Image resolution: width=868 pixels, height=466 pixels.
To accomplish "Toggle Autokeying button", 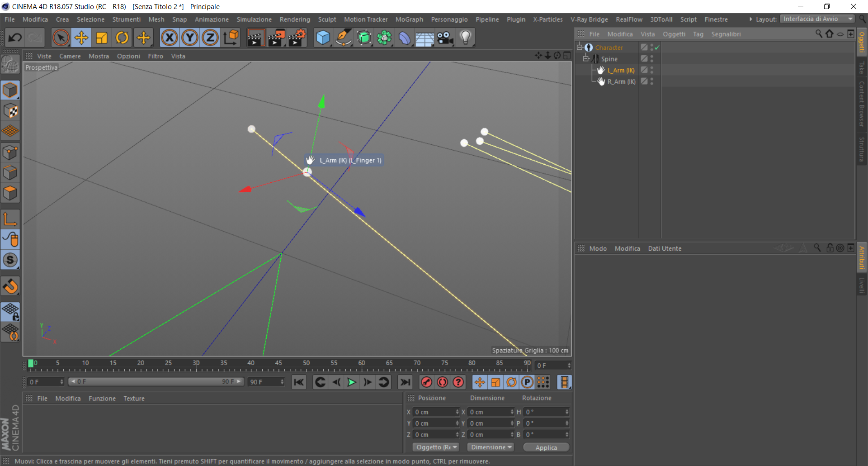I will point(442,382).
